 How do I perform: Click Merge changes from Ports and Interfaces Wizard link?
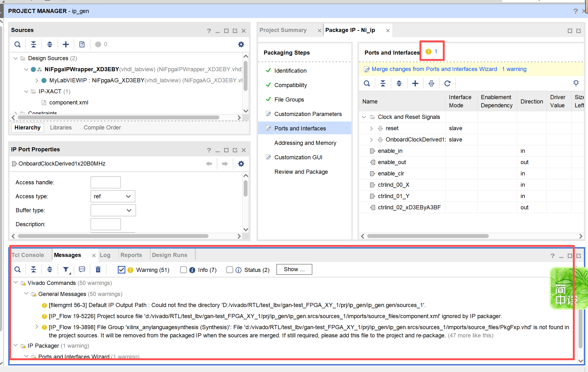pos(434,69)
